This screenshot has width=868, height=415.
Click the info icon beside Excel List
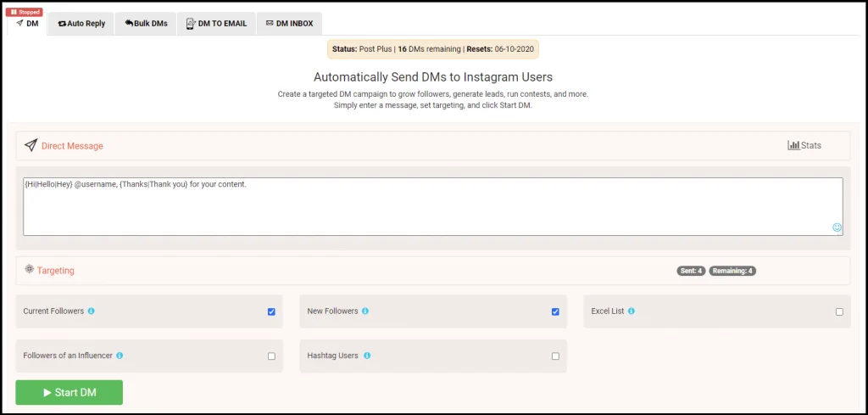(632, 311)
